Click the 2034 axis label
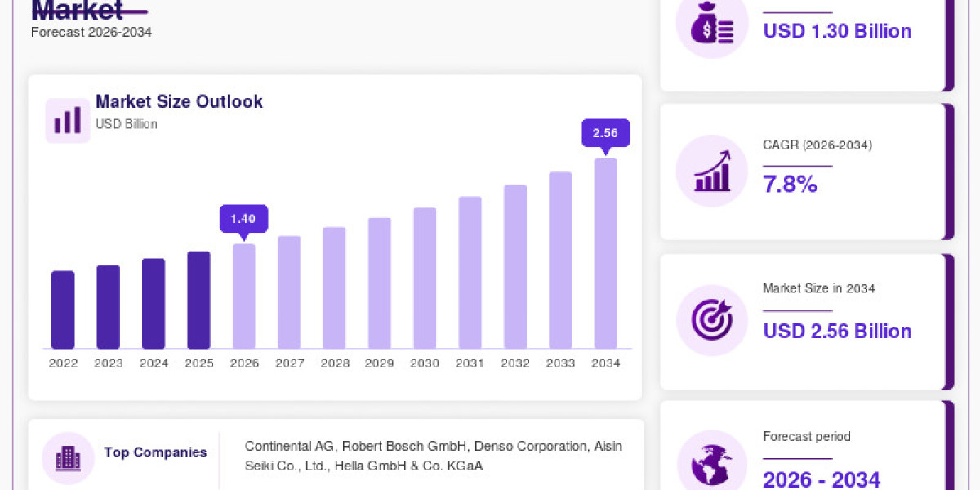Viewport: 980px width, 490px height. click(606, 363)
